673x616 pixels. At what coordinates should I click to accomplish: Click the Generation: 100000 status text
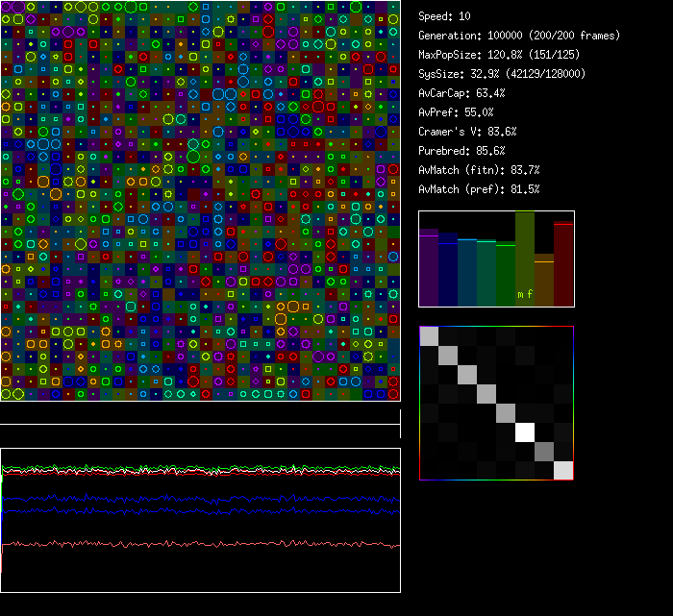(x=519, y=36)
